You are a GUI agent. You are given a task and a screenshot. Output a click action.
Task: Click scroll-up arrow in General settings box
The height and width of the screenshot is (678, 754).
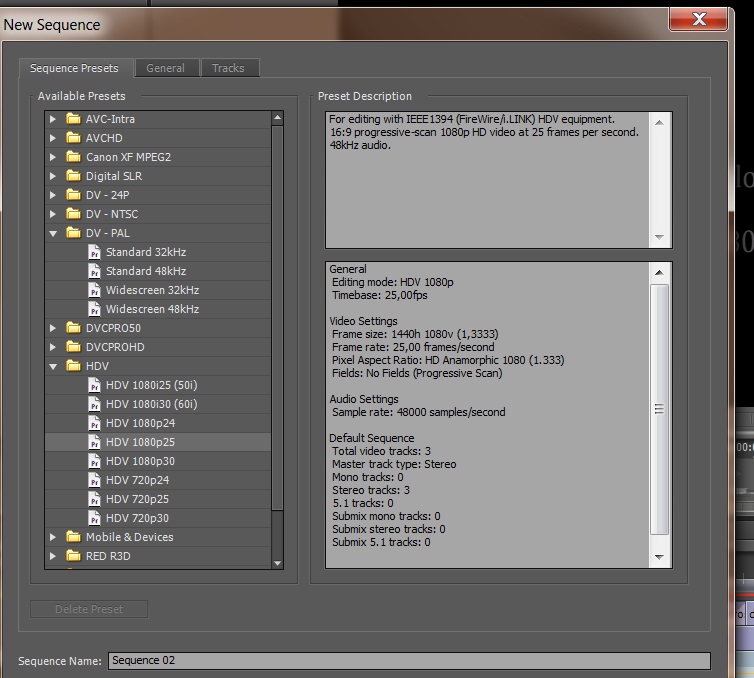[x=659, y=273]
